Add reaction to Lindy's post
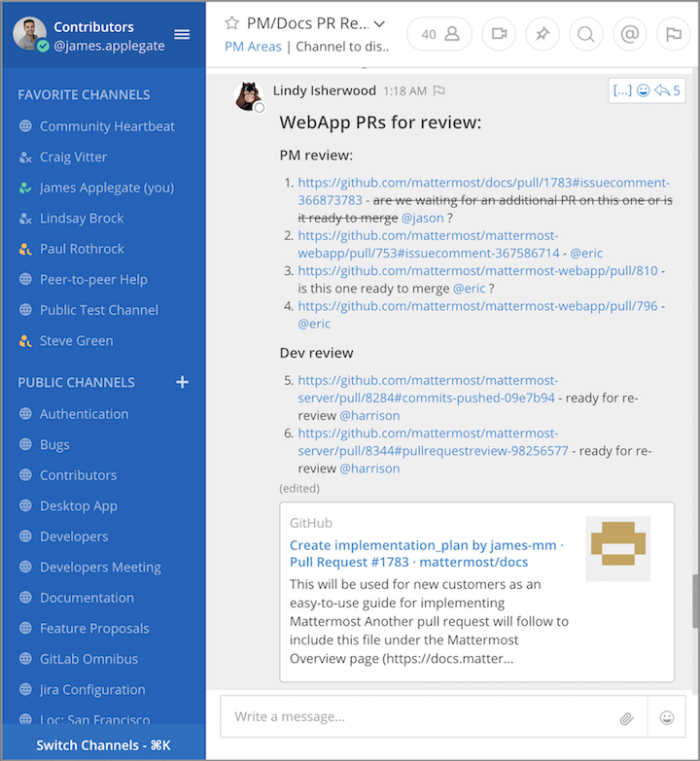This screenshot has width=700, height=761. [x=644, y=90]
